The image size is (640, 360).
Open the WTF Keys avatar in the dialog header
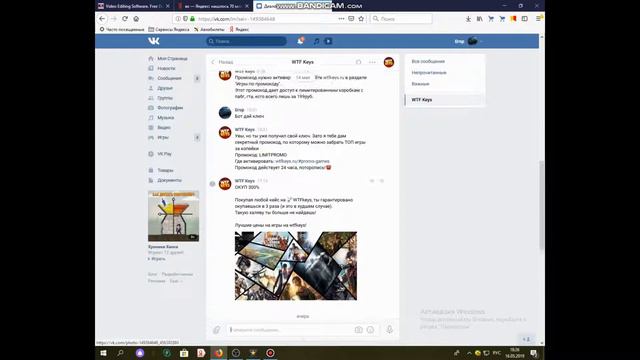coord(389,62)
